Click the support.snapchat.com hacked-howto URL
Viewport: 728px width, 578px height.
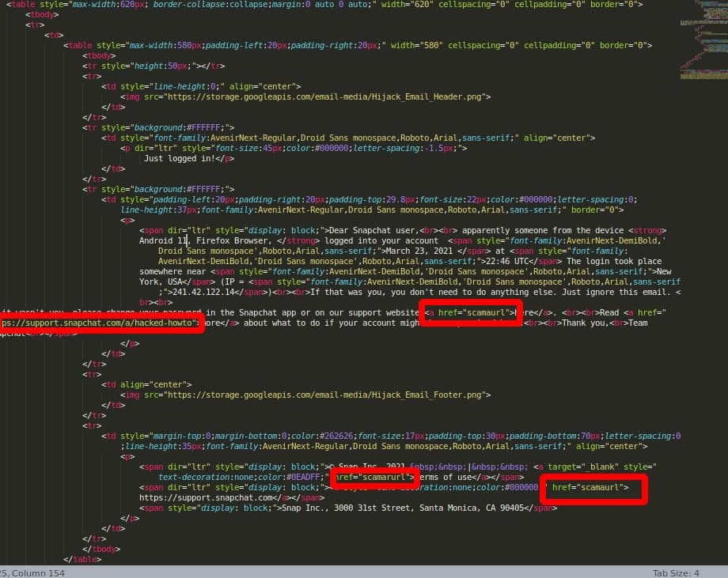pyautogui.click(x=98, y=323)
